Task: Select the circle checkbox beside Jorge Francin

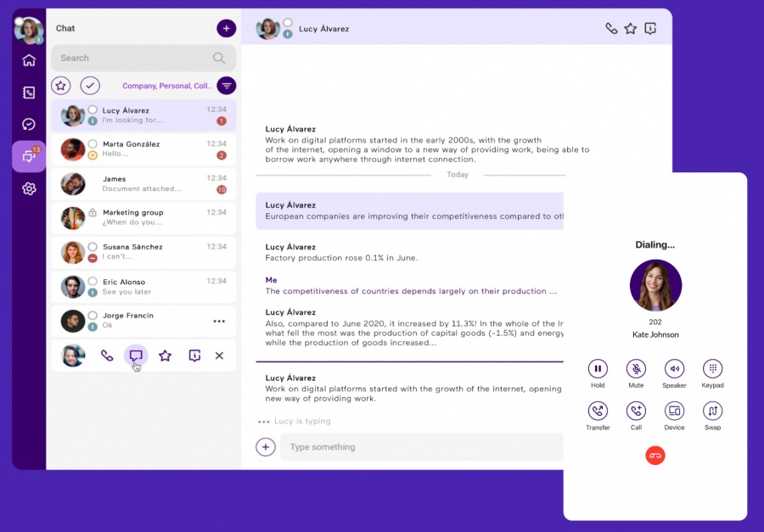Action: coord(93,315)
